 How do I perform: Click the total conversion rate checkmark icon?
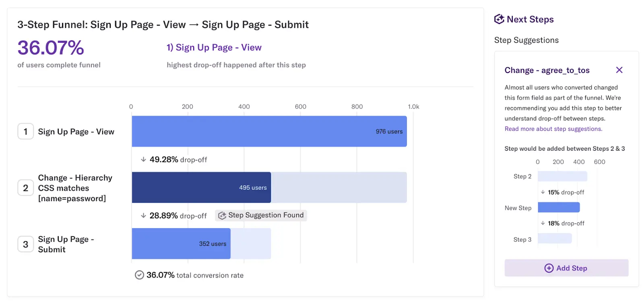139,275
